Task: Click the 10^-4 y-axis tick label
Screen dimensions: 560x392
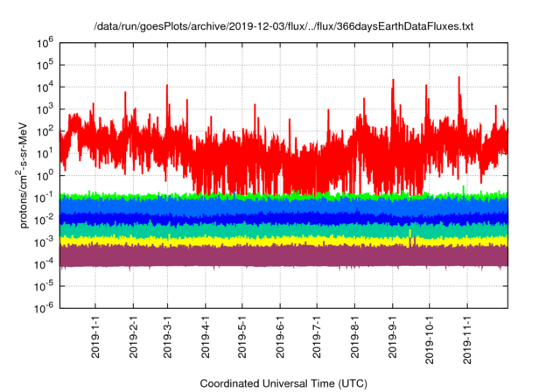Action: [45, 264]
